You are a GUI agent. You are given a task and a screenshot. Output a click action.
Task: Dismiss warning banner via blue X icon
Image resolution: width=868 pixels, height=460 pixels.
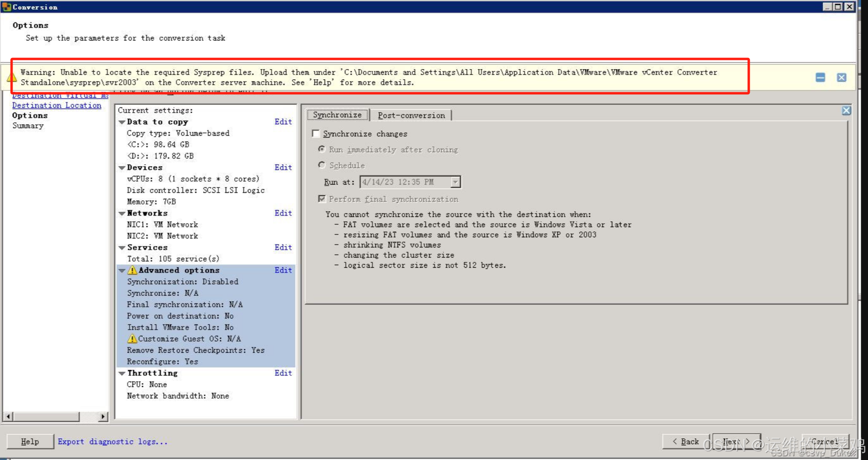(841, 77)
